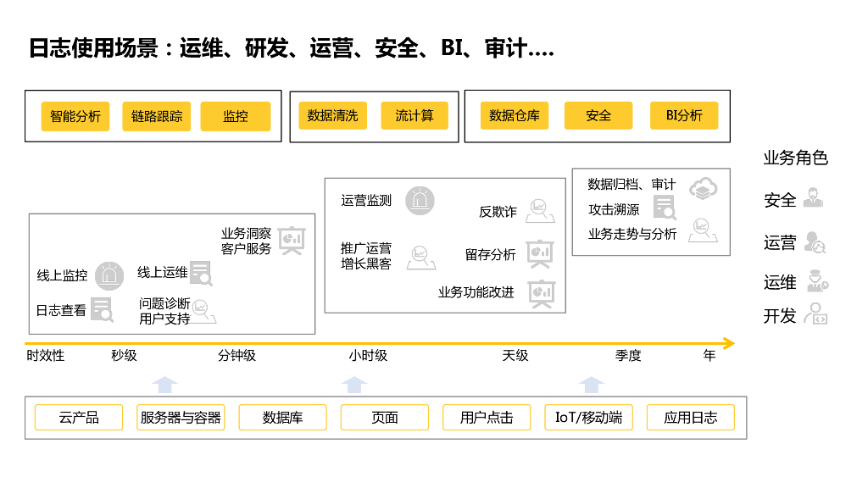Click the document search icon beside 线上运维

201,274
